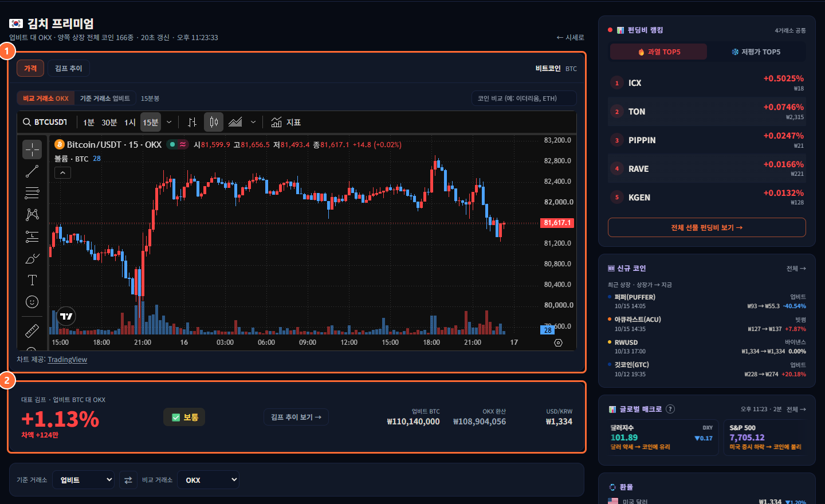
Task: Open chart settings gear at axis corner
Action: [x=559, y=342]
